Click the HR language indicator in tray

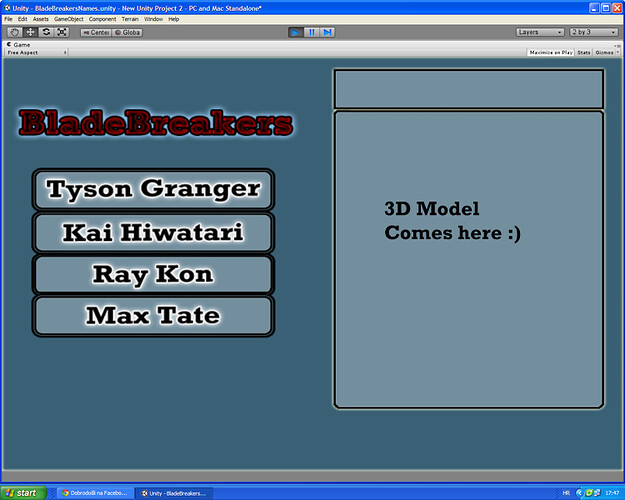coord(566,493)
